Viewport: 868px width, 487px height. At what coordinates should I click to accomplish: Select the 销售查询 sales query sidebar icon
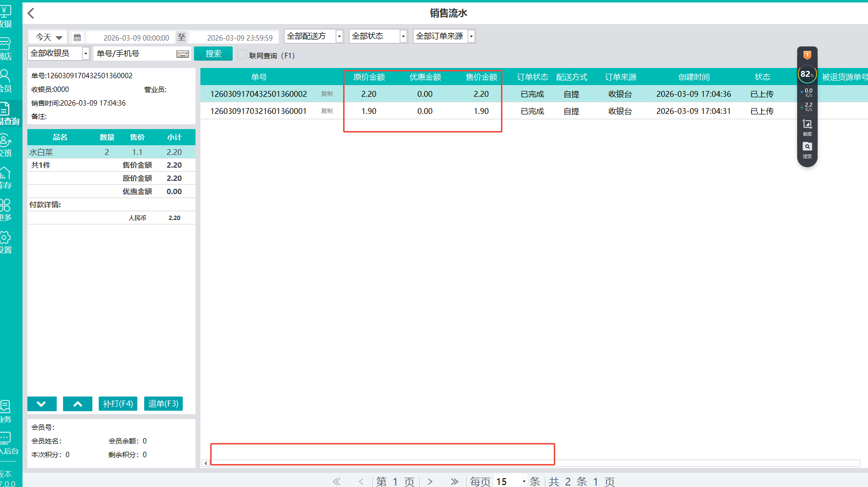[10, 114]
